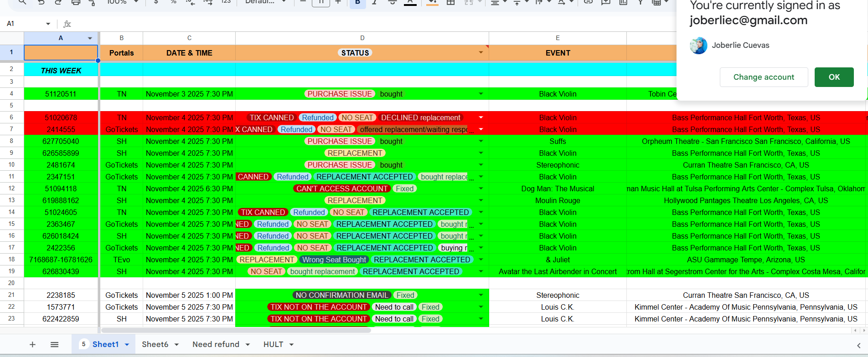
Task: Show the all sheets list
Action: click(54, 345)
